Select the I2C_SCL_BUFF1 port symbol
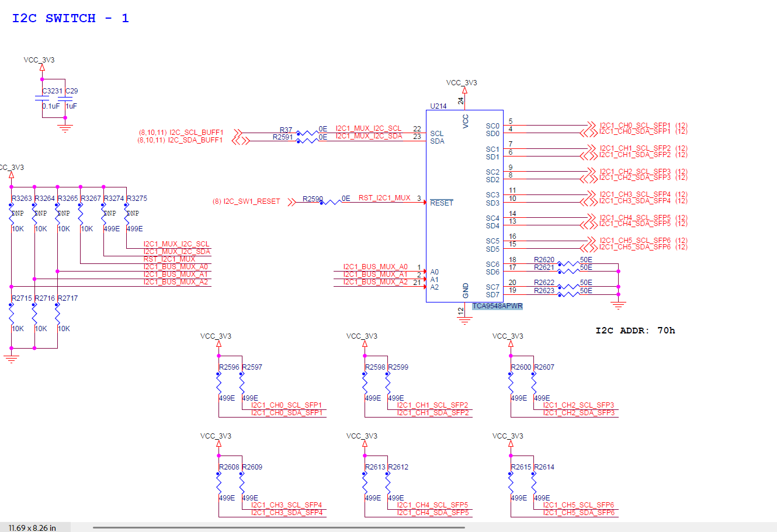 (237, 134)
